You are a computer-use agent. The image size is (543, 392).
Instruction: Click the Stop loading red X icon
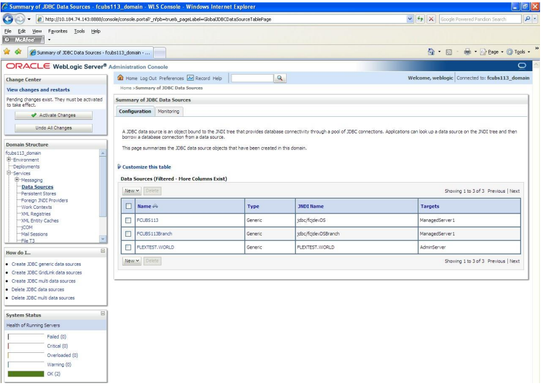tap(431, 19)
